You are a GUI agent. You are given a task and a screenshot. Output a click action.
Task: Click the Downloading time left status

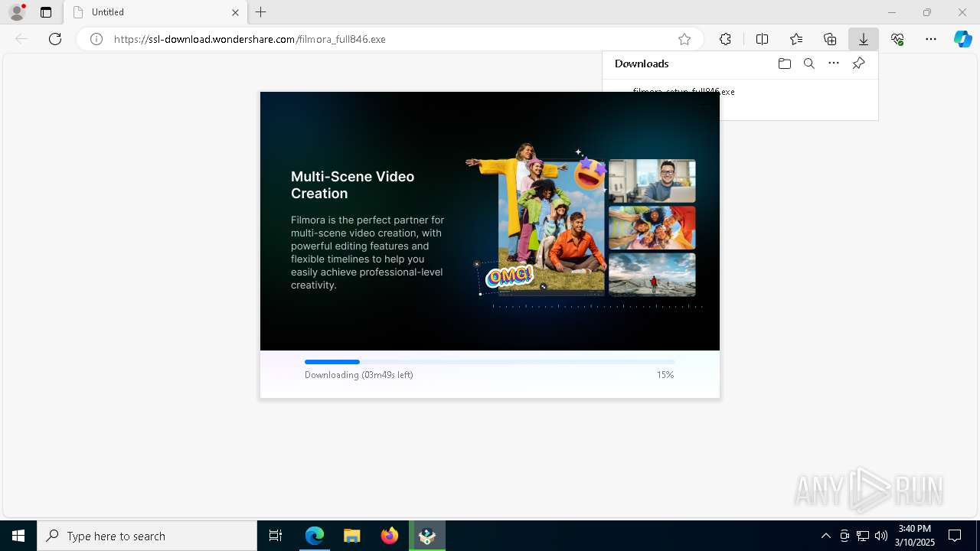359,375
